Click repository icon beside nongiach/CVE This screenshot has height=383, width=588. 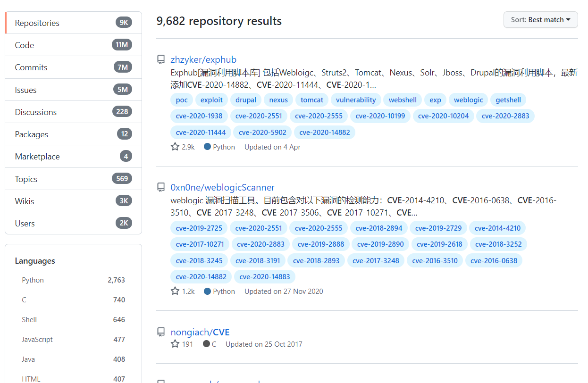[161, 332]
